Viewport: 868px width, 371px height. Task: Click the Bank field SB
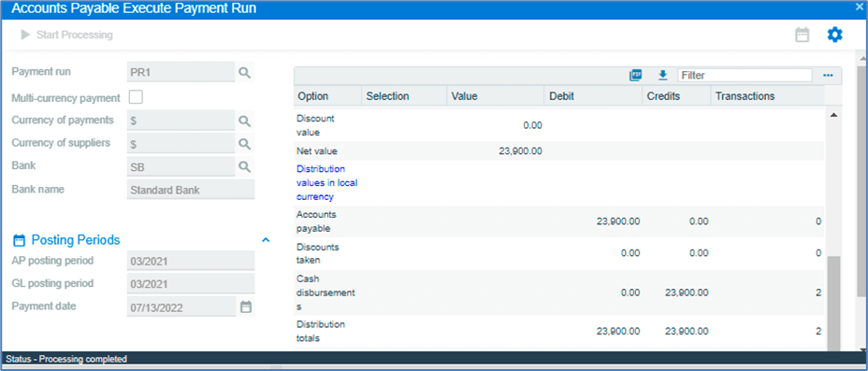(181, 165)
